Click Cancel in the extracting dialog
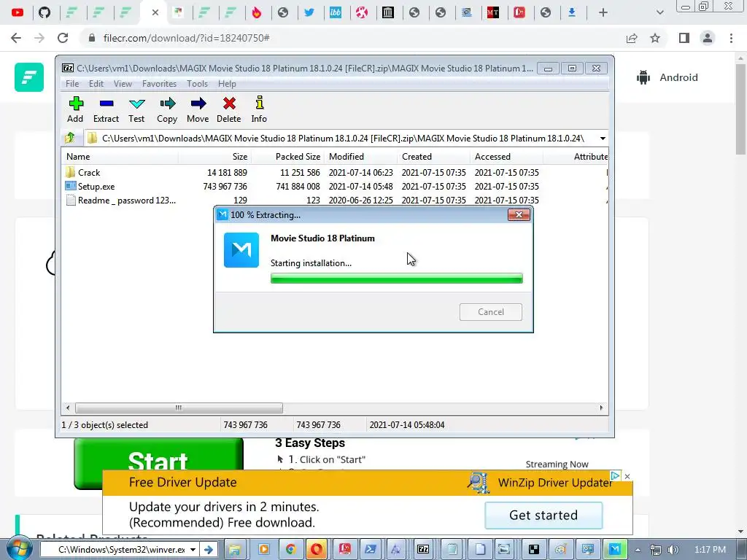The image size is (747, 560). [491, 312]
